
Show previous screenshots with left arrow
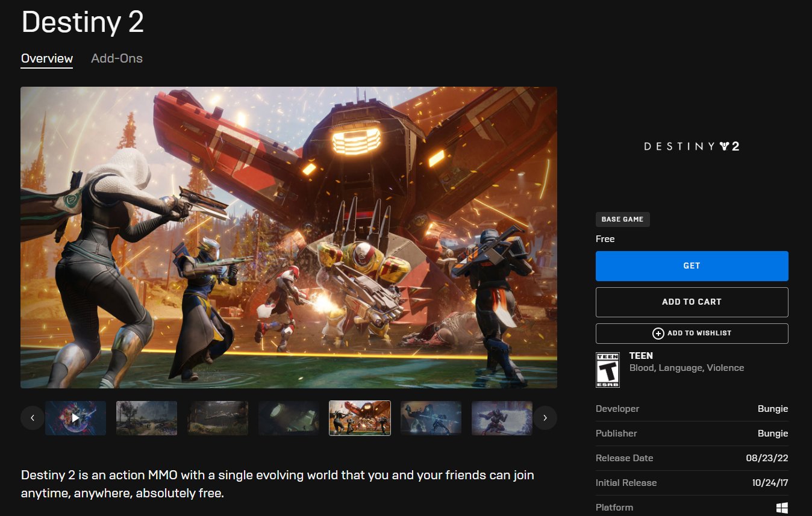tap(33, 417)
